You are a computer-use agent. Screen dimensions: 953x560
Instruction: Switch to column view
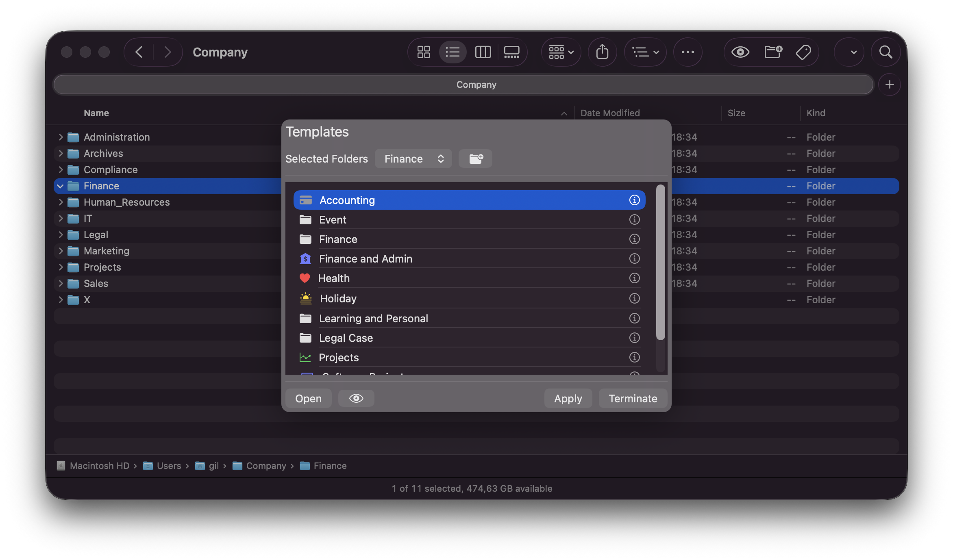click(x=483, y=52)
